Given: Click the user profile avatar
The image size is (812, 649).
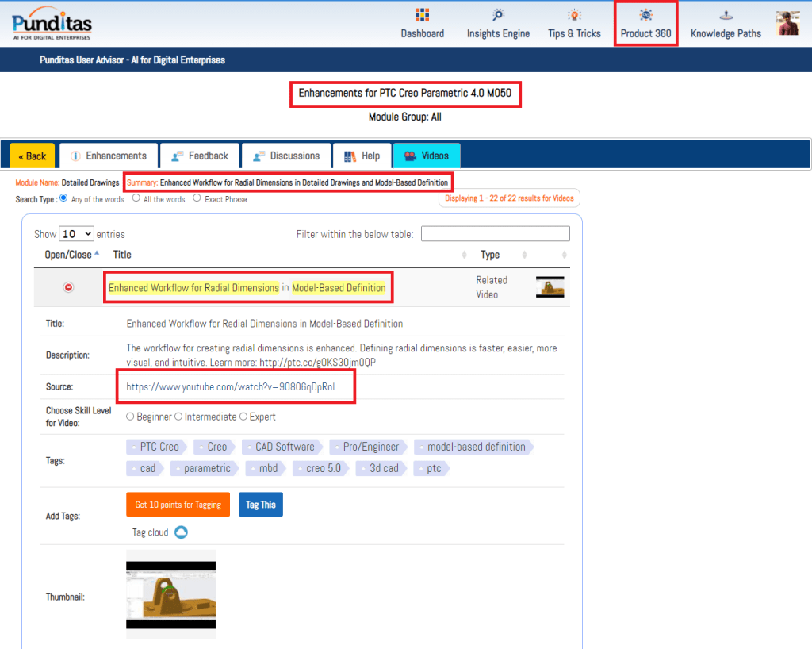Looking at the screenshot, I should (x=787, y=23).
